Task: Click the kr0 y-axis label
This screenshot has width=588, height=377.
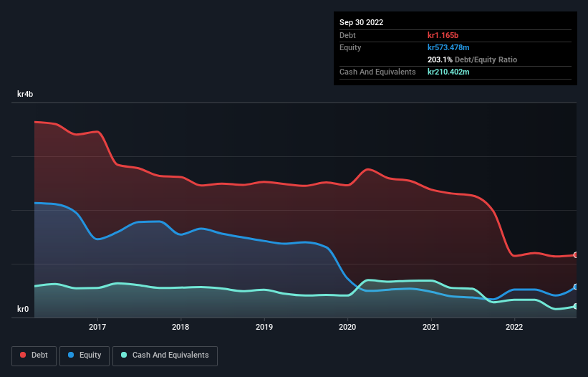Action: (x=23, y=309)
